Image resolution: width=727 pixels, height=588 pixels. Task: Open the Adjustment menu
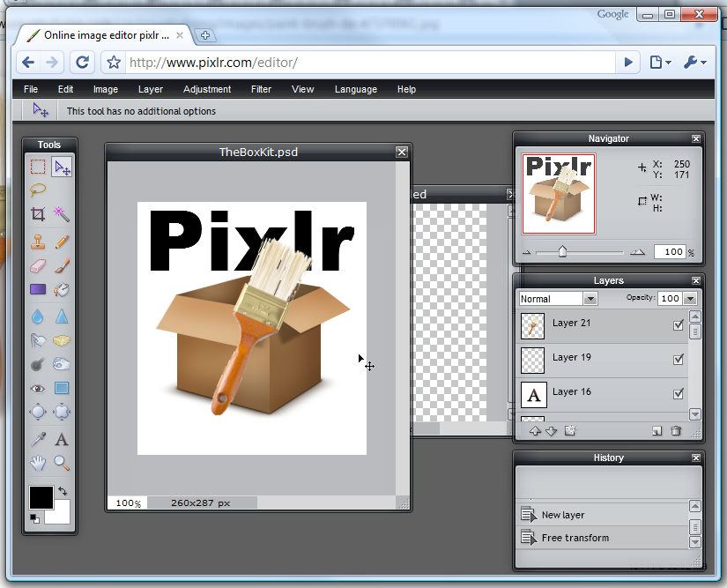[x=207, y=89]
